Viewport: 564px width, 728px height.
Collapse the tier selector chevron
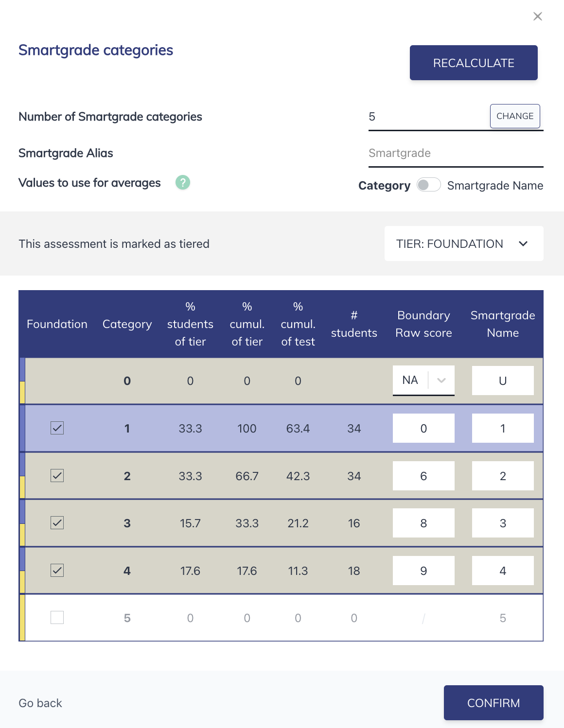click(524, 244)
